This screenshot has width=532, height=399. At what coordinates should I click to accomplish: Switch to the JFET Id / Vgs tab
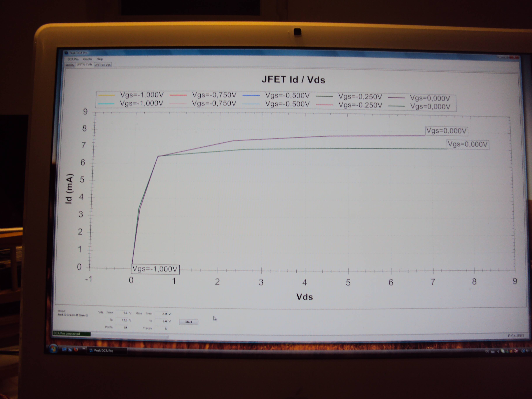pyautogui.click(x=103, y=65)
